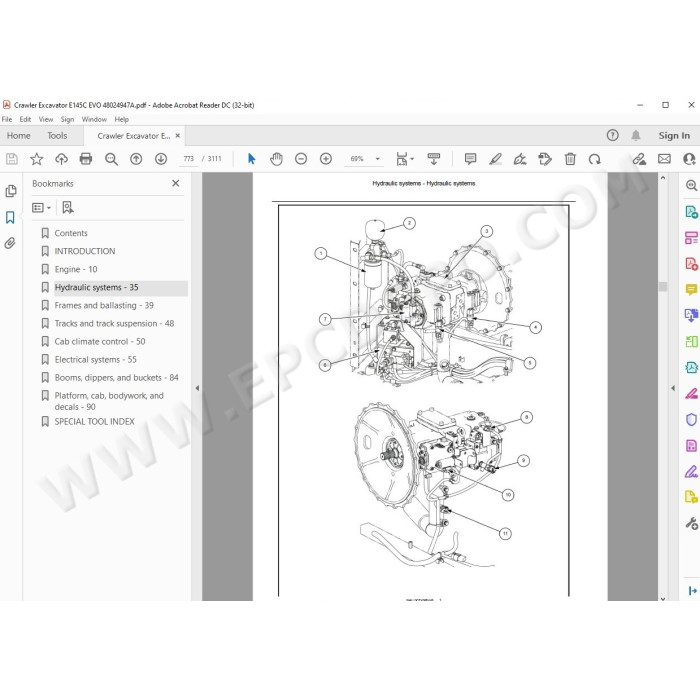This screenshot has height=700, width=700.
Task: Open the Edit menu
Action: click(25, 119)
